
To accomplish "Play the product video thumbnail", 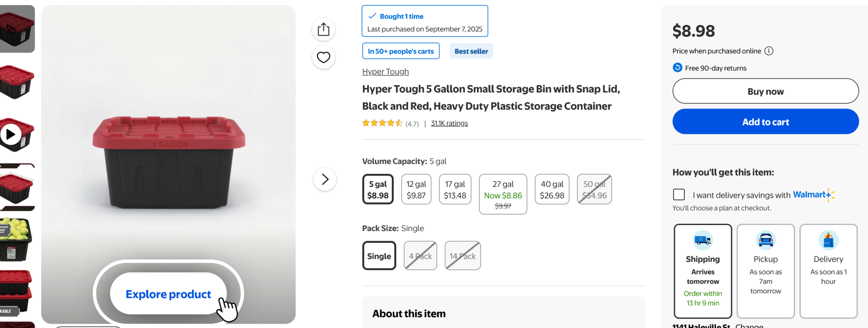I will (x=11, y=135).
